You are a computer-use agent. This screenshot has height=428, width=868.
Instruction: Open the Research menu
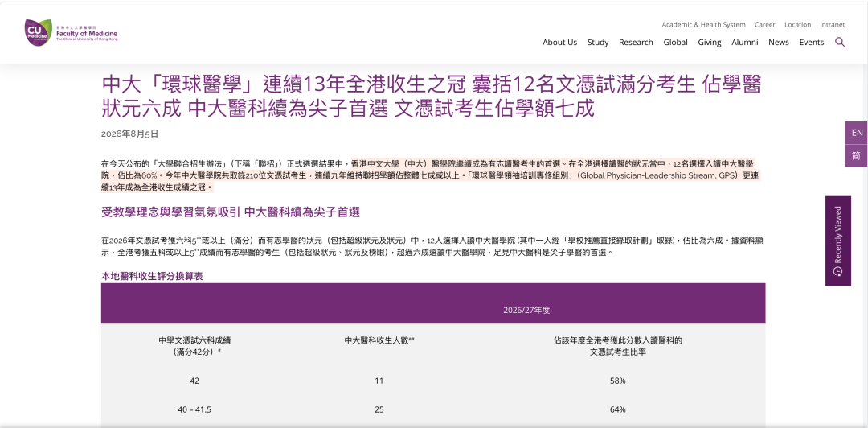[x=636, y=42]
